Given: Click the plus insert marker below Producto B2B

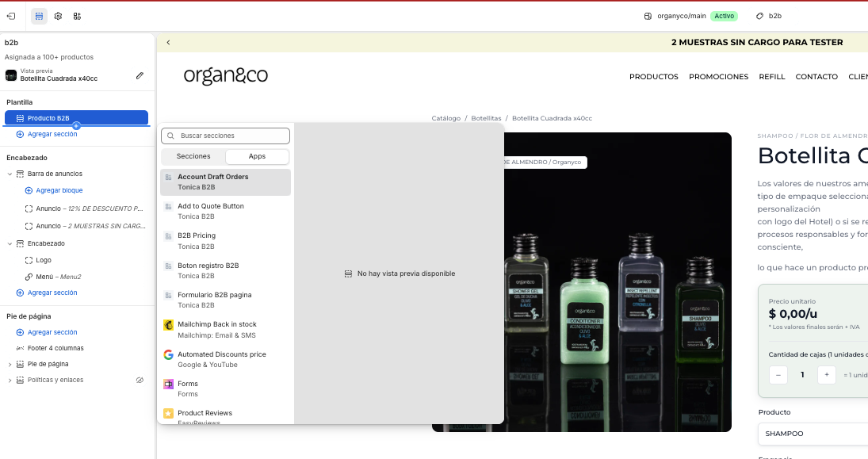Looking at the screenshot, I should pos(76,126).
